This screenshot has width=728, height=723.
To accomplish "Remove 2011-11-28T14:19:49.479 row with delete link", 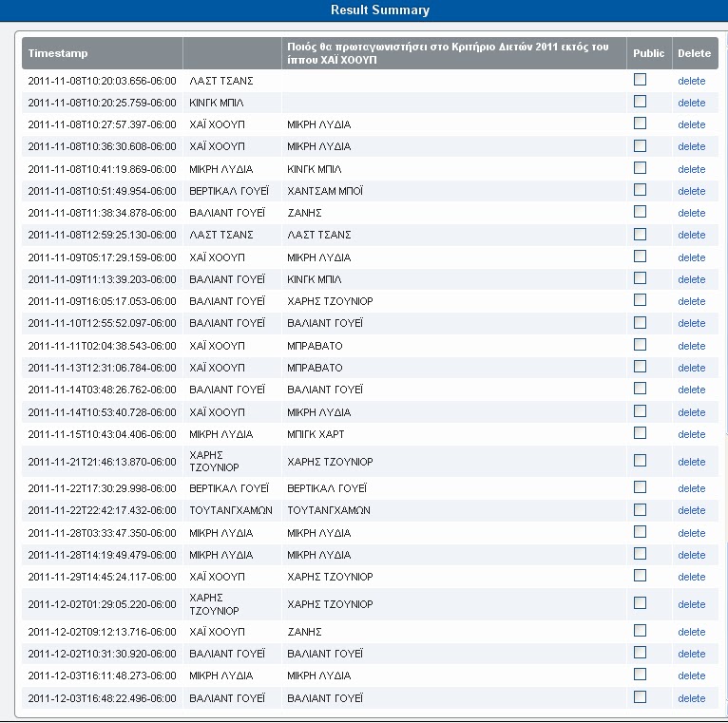I will coord(691,555).
